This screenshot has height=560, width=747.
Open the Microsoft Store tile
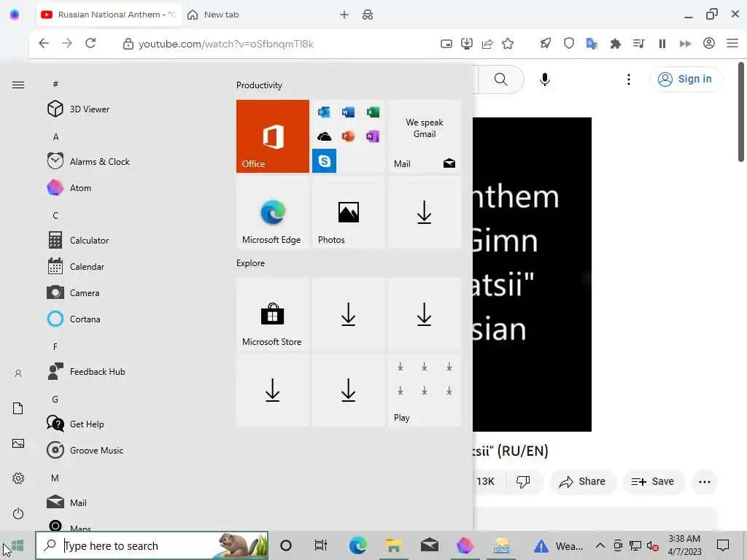(273, 314)
